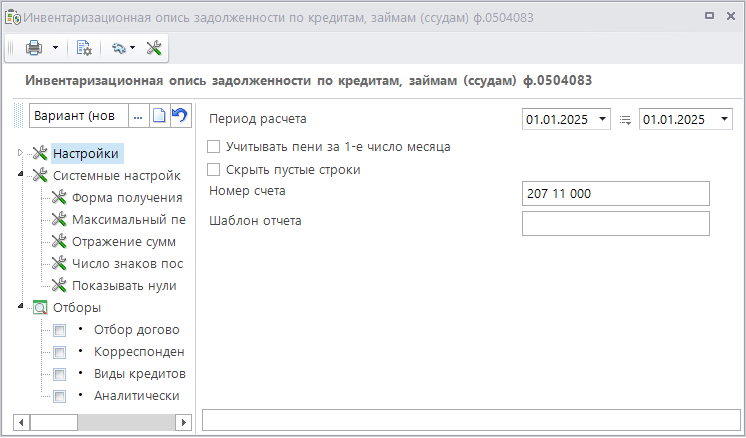Enable Скрыть пустые строки checkbox
746x438 pixels.
pyautogui.click(x=214, y=169)
